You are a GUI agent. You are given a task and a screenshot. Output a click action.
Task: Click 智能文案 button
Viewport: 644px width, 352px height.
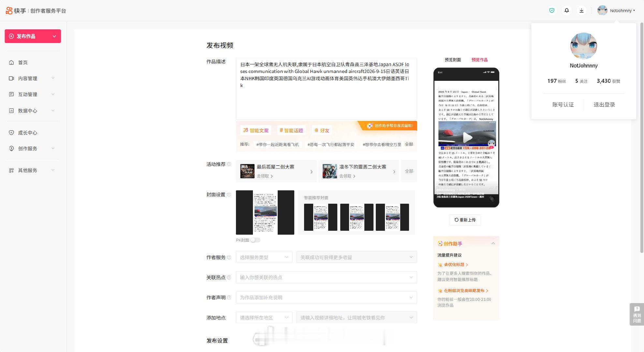coord(256,130)
